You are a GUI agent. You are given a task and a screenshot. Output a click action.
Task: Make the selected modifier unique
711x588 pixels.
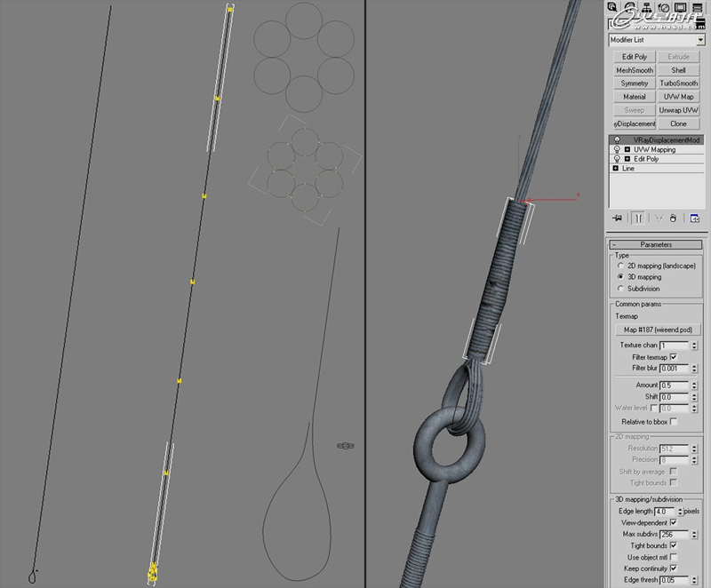click(659, 219)
